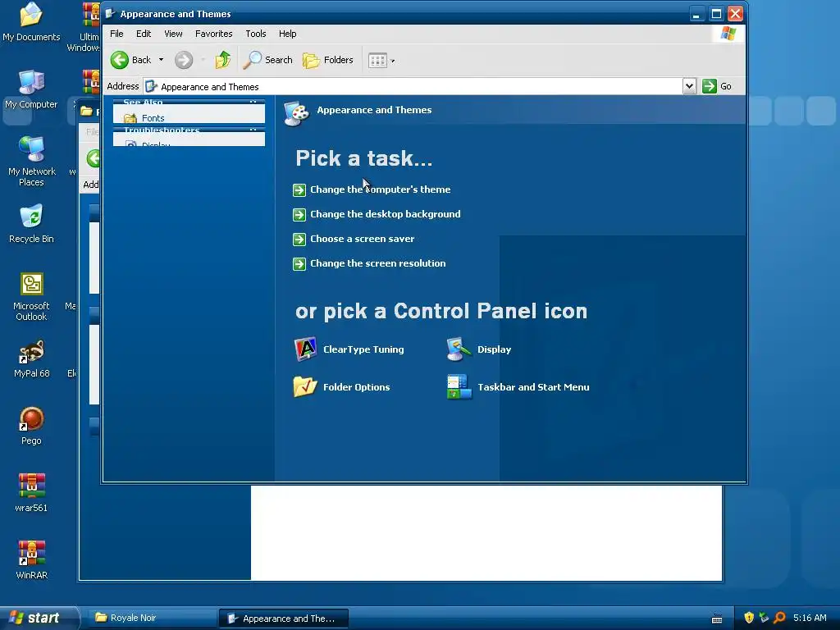The height and width of the screenshot is (630, 840).
Task: Minimize the Appearance and Themes window
Action: coord(696,14)
